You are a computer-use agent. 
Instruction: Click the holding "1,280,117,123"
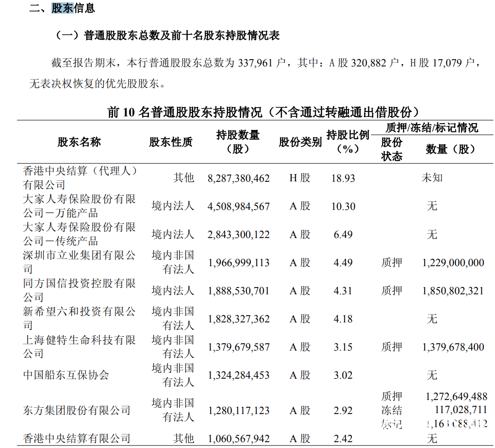(x=239, y=411)
